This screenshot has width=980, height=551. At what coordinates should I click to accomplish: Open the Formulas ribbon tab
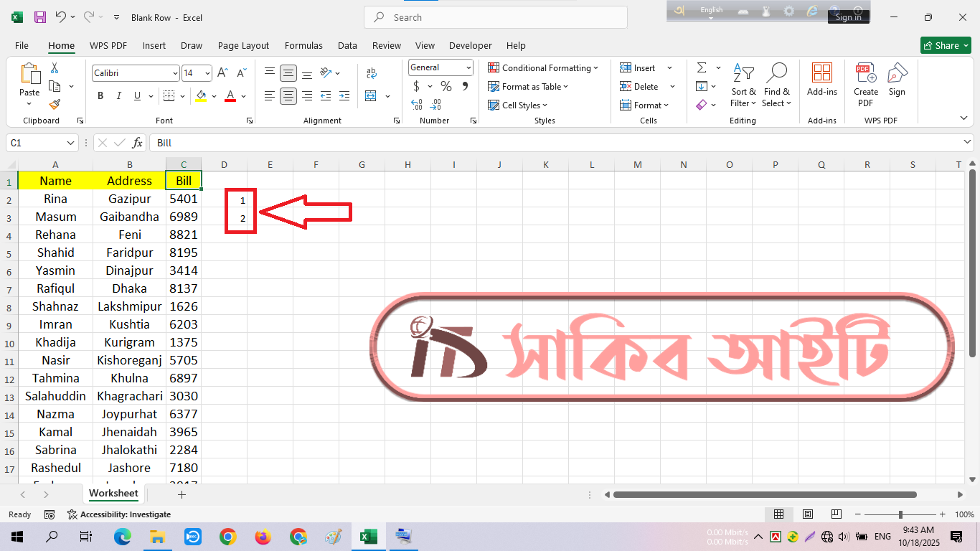pos(303,45)
